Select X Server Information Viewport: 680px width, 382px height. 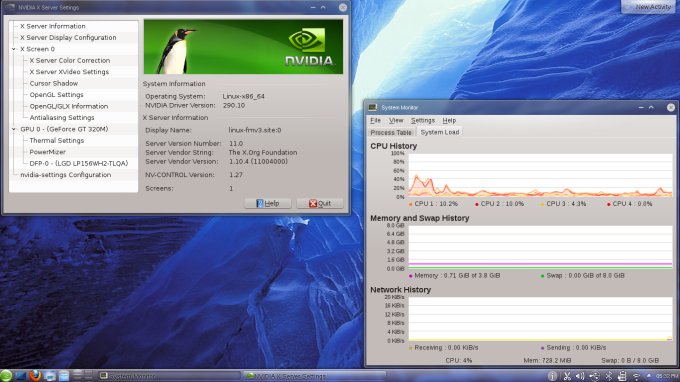click(x=52, y=26)
